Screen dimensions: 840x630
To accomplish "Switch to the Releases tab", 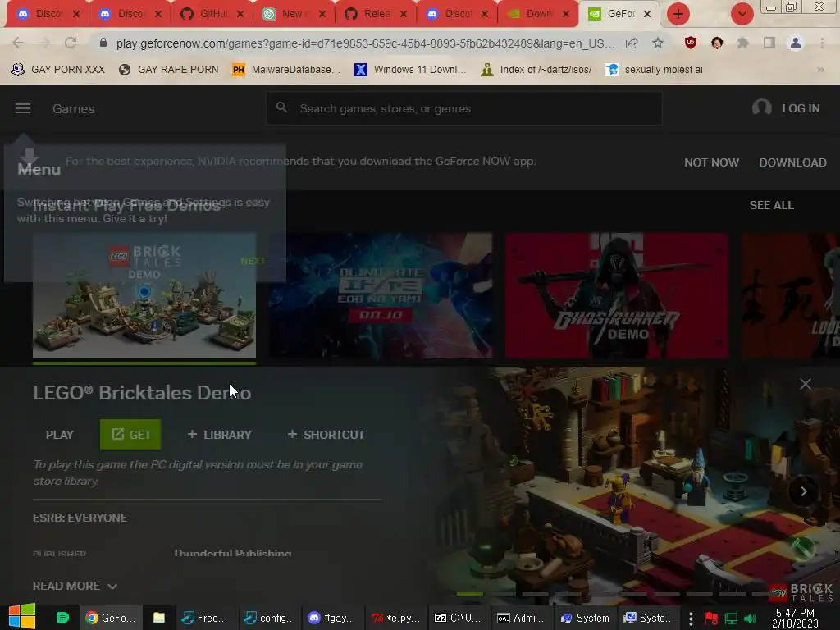I will pos(374,14).
